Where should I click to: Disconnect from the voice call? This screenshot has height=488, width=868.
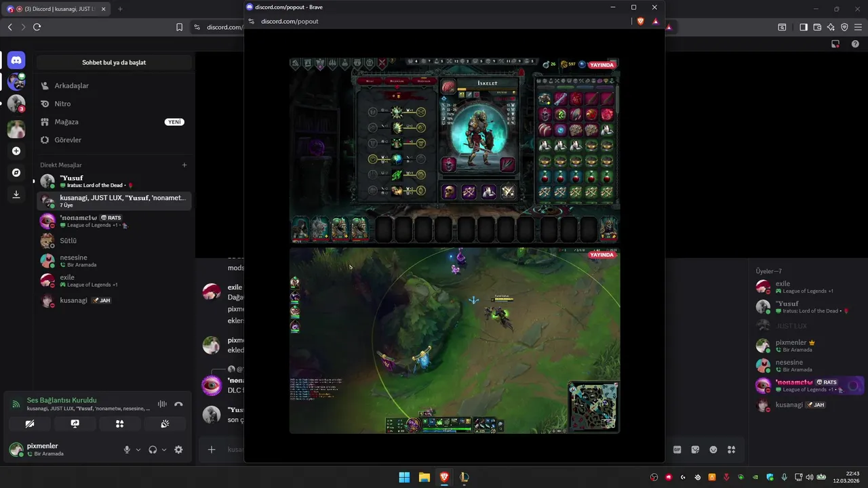(x=178, y=404)
